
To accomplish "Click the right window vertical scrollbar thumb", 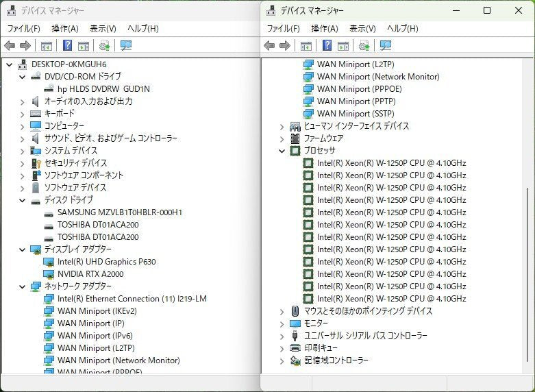I will [x=527, y=275].
